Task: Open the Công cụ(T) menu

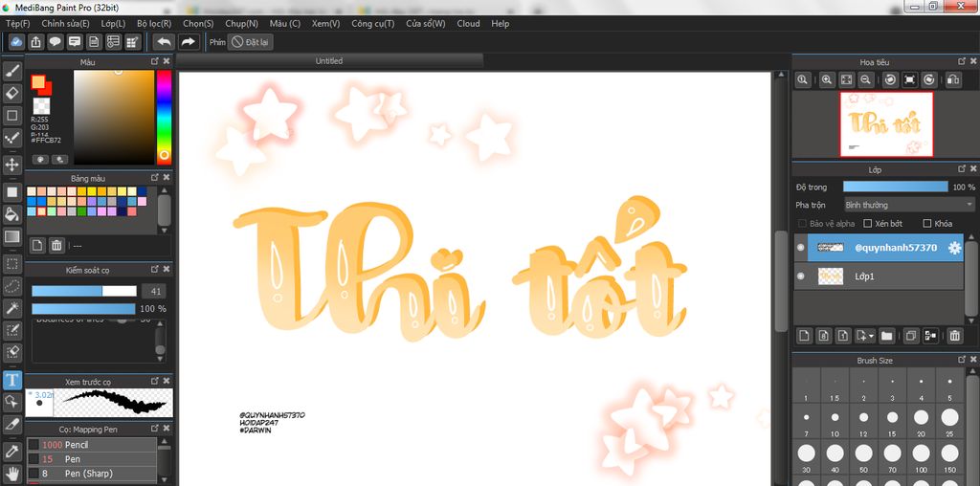Action: pyautogui.click(x=373, y=23)
